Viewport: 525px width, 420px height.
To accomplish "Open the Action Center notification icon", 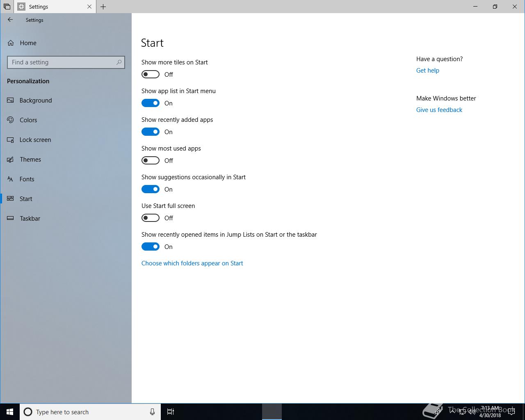I will [x=511, y=412].
